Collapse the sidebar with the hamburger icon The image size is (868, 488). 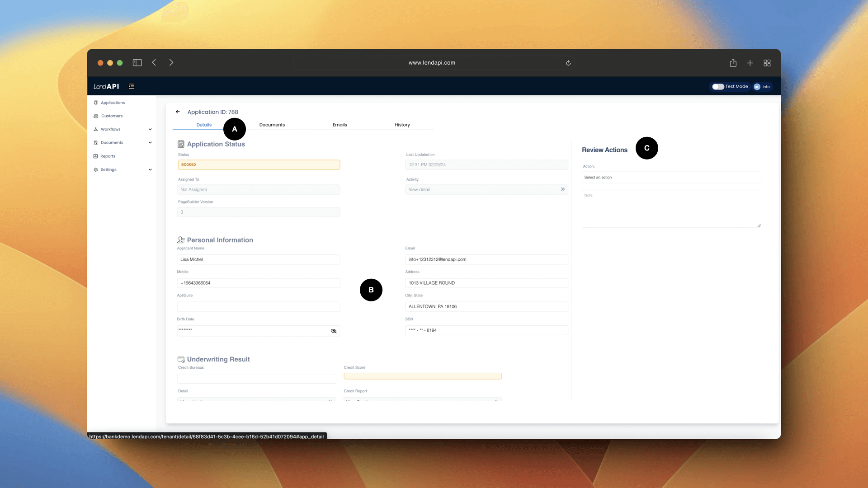132,86
